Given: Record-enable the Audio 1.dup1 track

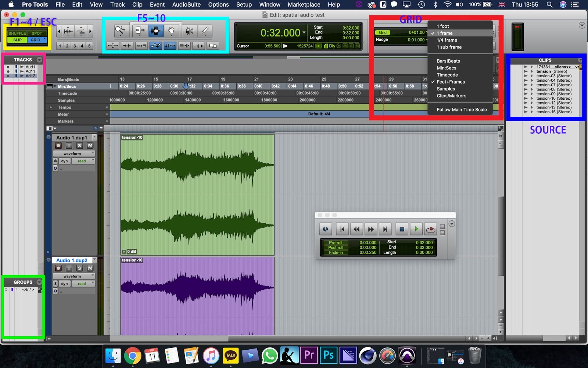Looking at the screenshot, I should pos(58,145).
